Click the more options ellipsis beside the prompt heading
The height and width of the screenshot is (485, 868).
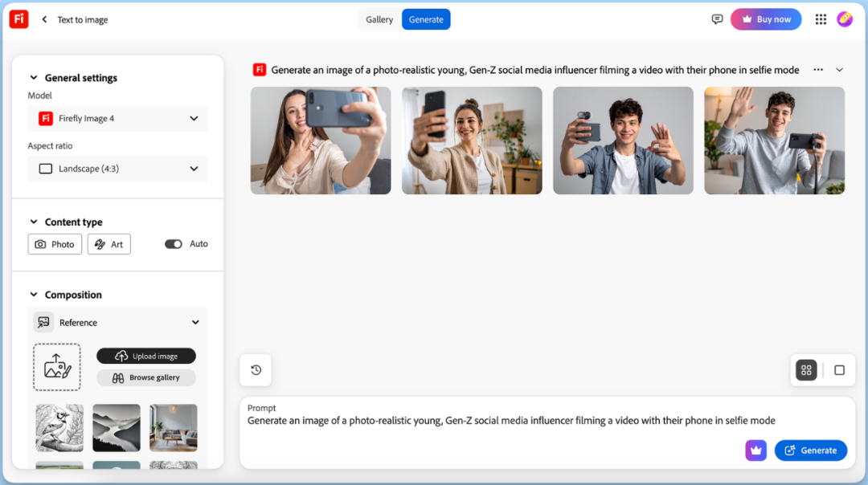(x=817, y=70)
